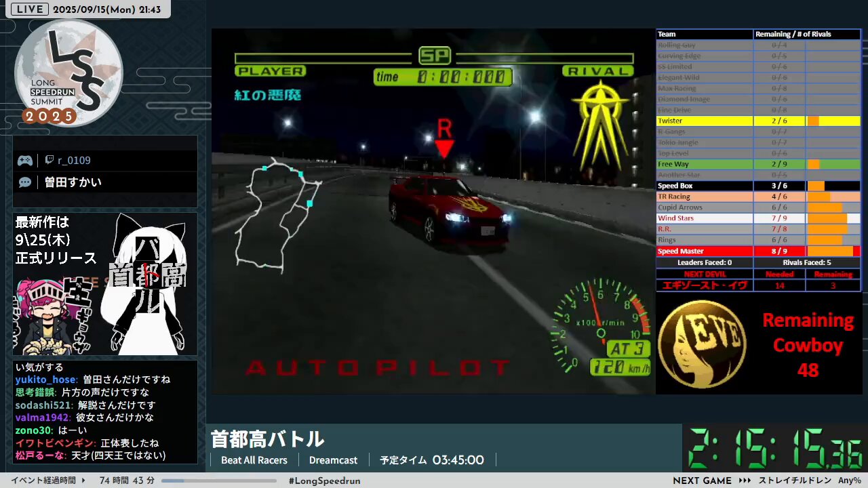Image resolution: width=868 pixels, height=488 pixels.
Task: Click the event progress bar
Action: tap(219, 481)
